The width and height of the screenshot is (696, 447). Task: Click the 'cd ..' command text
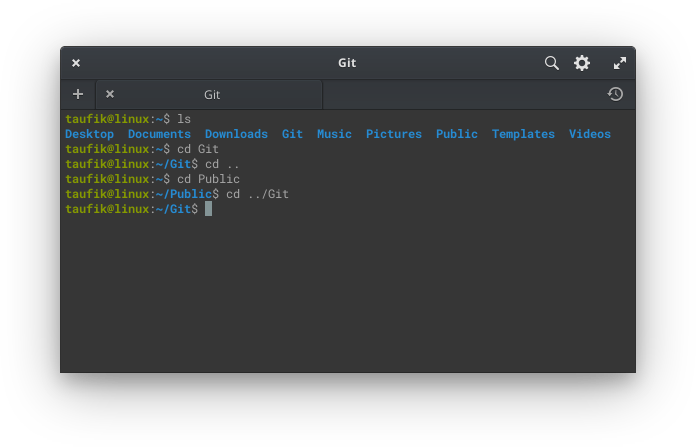(x=222, y=164)
